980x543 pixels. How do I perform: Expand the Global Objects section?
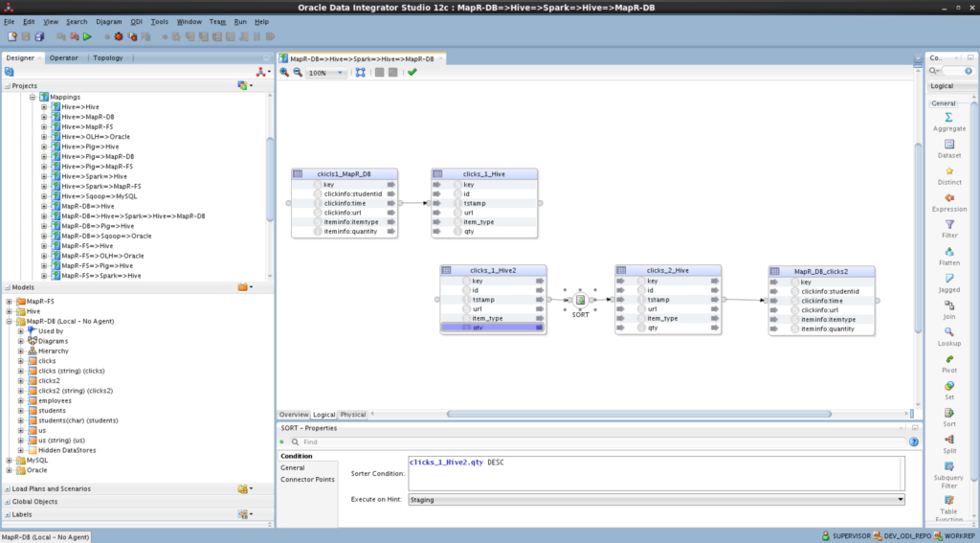[8, 502]
